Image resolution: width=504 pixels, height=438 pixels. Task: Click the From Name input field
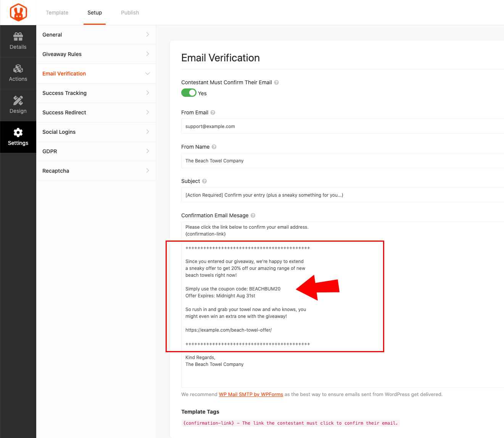coord(342,161)
